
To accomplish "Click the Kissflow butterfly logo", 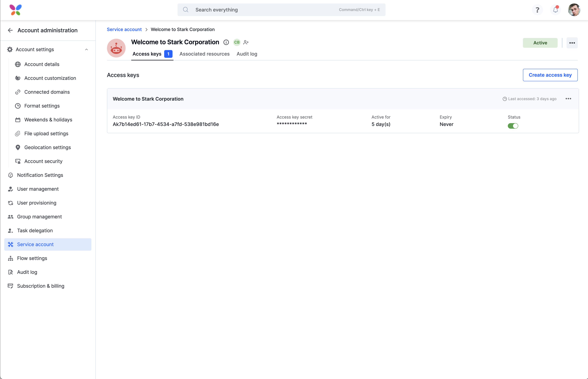I will 15,10.
